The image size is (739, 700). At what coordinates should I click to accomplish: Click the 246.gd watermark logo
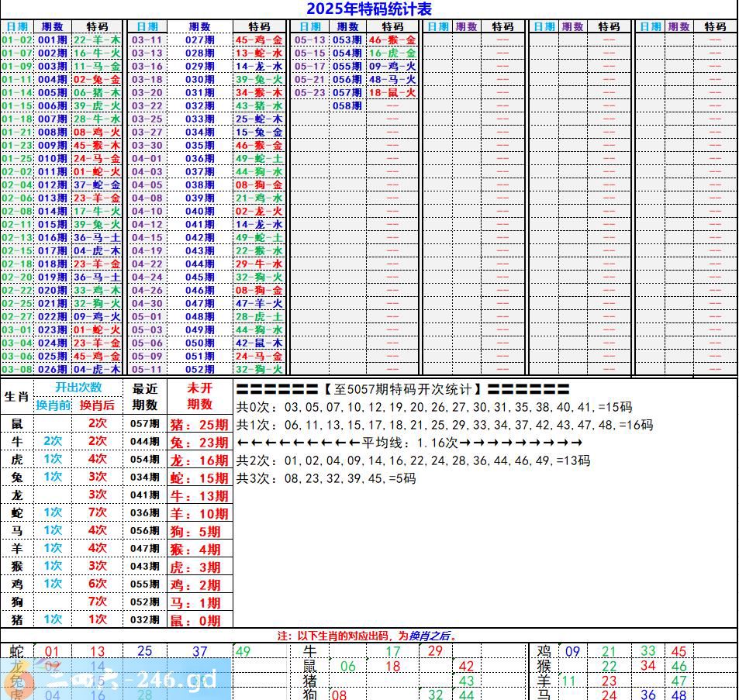pos(116,680)
